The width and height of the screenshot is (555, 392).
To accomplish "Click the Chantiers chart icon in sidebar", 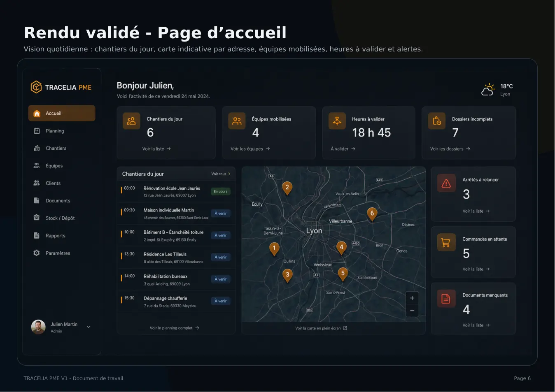I will [x=37, y=148].
